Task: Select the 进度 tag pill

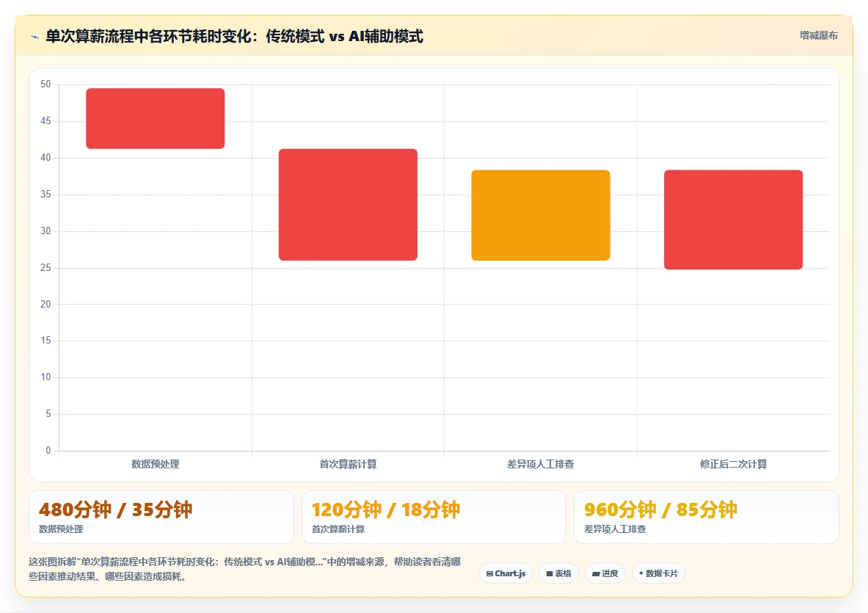Action: (x=605, y=573)
